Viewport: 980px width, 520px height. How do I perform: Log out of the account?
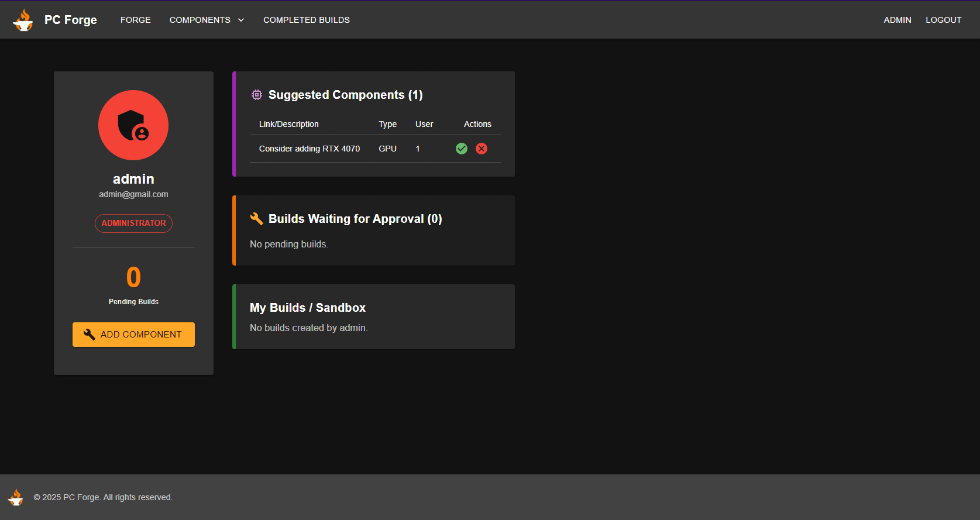(943, 20)
